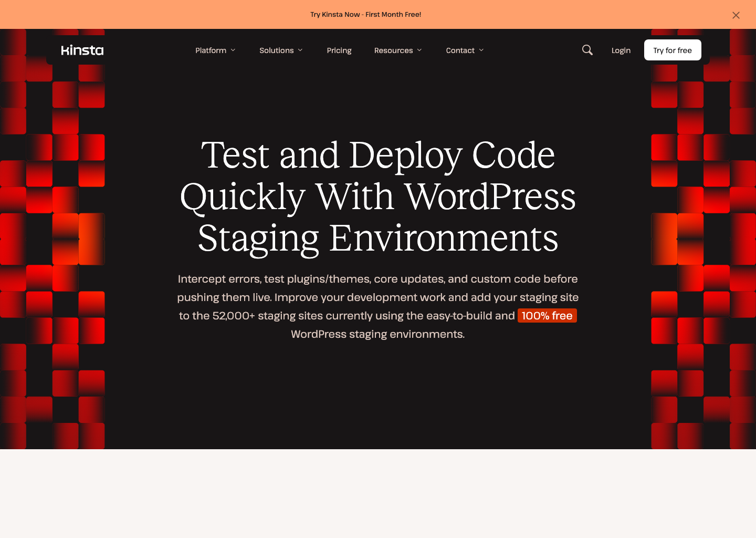Viewport: 756px width, 538px height.
Task: Click the Login link
Action: [x=621, y=50]
